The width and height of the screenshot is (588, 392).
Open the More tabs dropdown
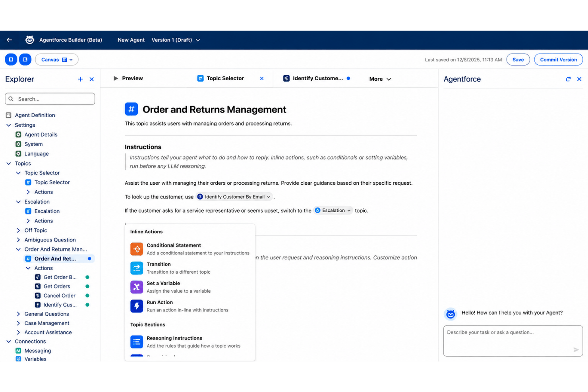click(380, 79)
